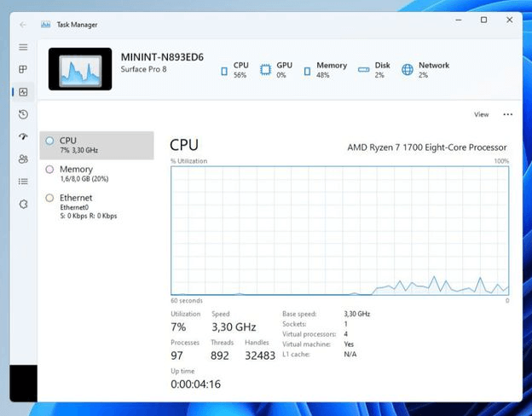Click the Surface Pro 8 label
This screenshot has height=416, width=532.
143,69
